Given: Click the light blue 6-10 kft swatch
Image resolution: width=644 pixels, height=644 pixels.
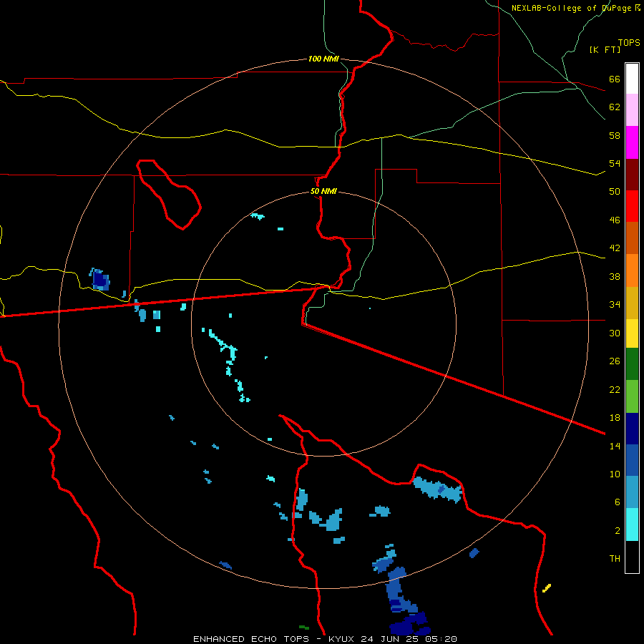Looking at the screenshot, I should coord(632,492).
